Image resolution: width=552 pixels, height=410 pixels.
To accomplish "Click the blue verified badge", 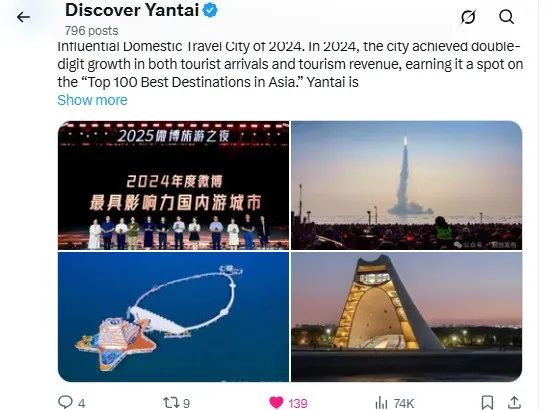I will coord(210,10).
